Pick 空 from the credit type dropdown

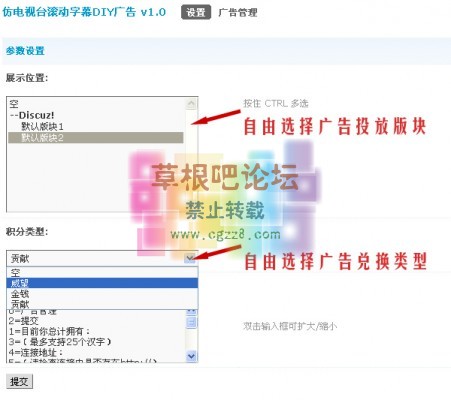coord(102,273)
